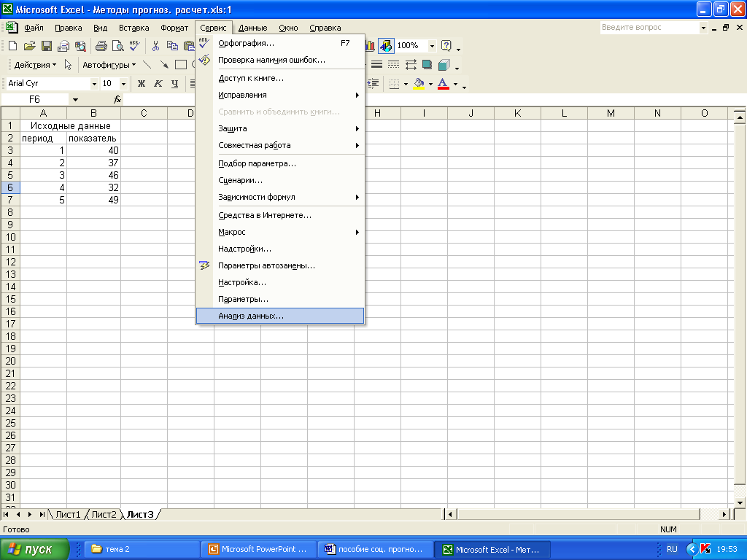This screenshot has width=747, height=560.
Task: Click Параметры… menu entry
Action: 280,299
